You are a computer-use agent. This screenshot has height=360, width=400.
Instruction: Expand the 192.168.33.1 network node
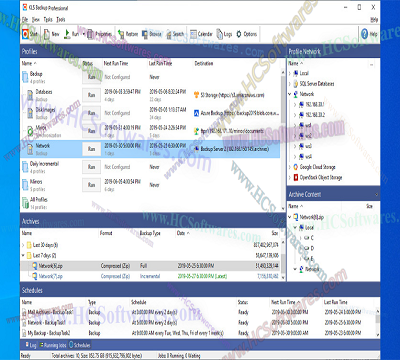click(295, 105)
